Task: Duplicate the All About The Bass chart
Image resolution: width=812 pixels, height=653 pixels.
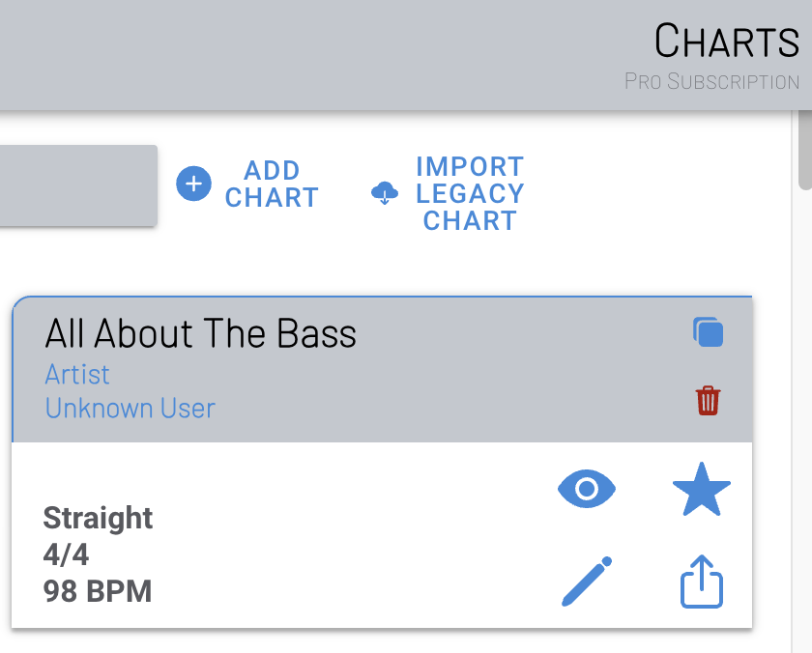Action: pos(708,332)
